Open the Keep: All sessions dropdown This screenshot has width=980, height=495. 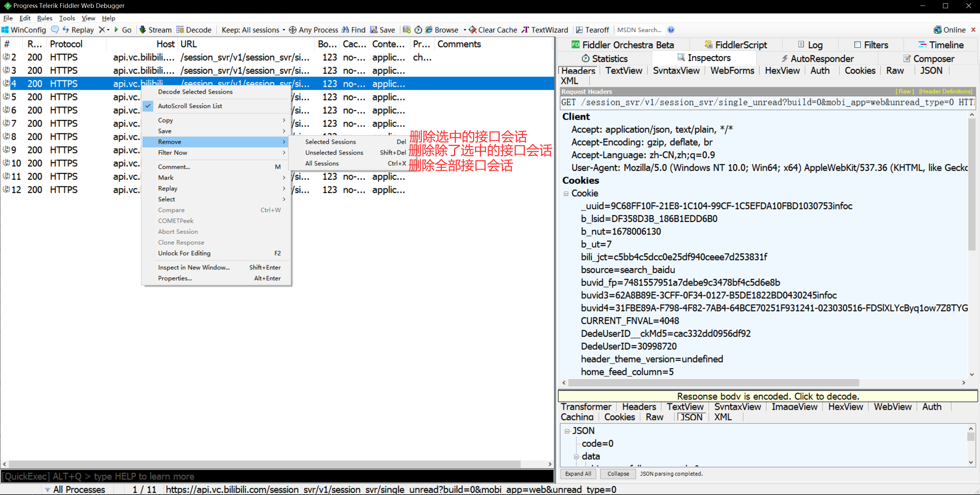(x=253, y=30)
